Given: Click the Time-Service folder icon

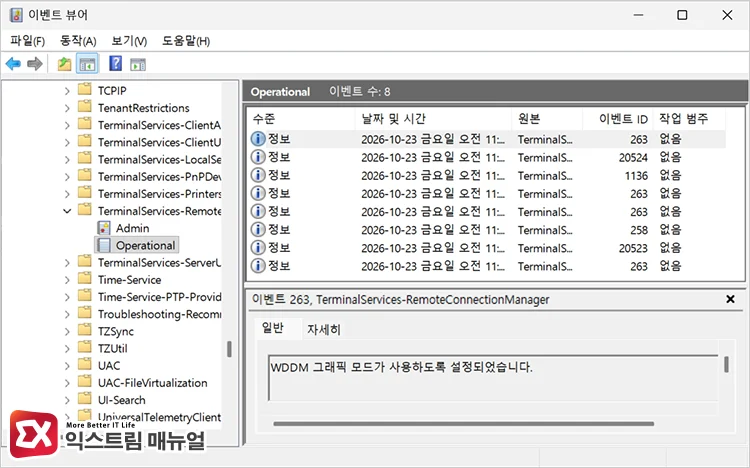Looking at the screenshot, I should click(x=85, y=279).
